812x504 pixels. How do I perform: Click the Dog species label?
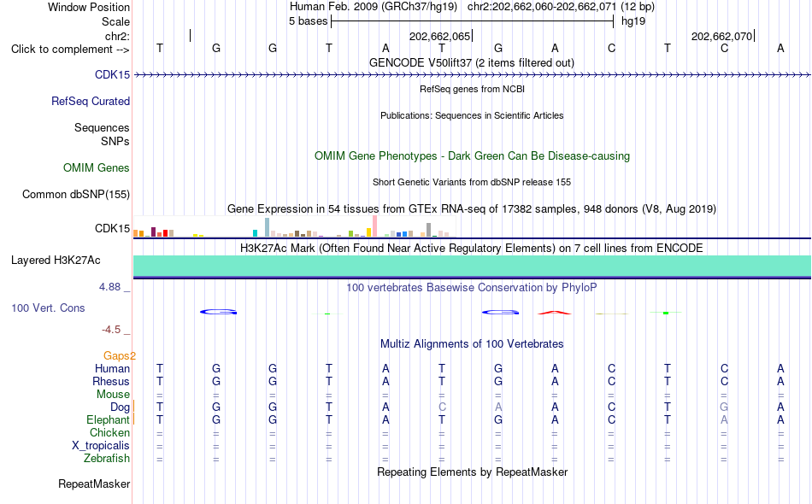(x=120, y=407)
